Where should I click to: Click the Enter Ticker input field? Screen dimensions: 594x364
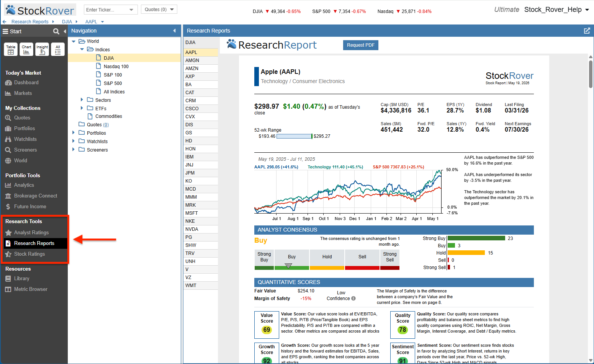106,10
